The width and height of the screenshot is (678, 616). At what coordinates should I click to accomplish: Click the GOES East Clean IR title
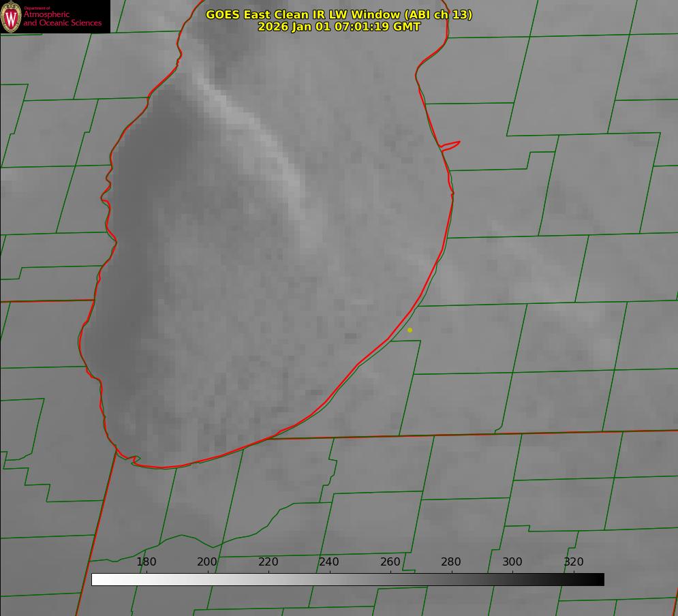pyautogui.click(x=339, y=14)
